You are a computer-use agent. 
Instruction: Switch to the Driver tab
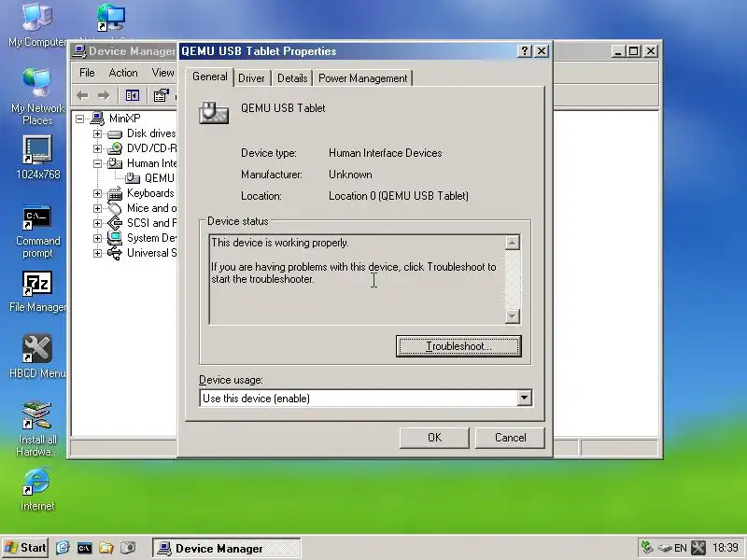click(251, 78)
